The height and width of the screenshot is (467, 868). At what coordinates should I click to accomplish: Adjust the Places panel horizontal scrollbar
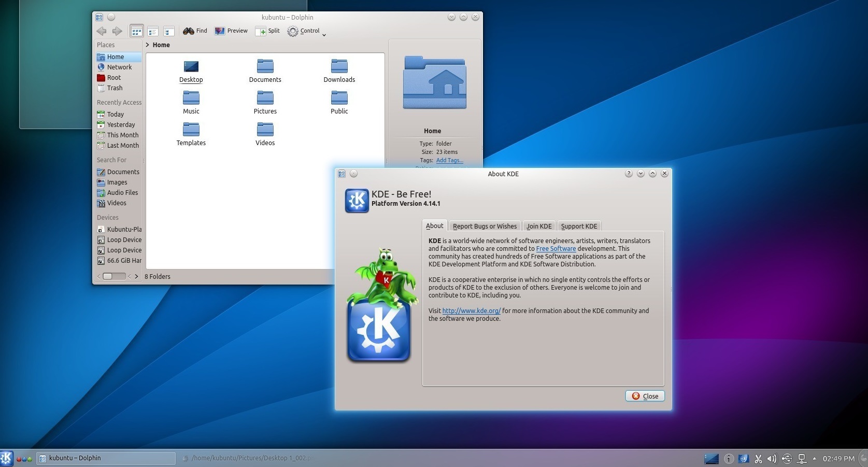point(114,276)
